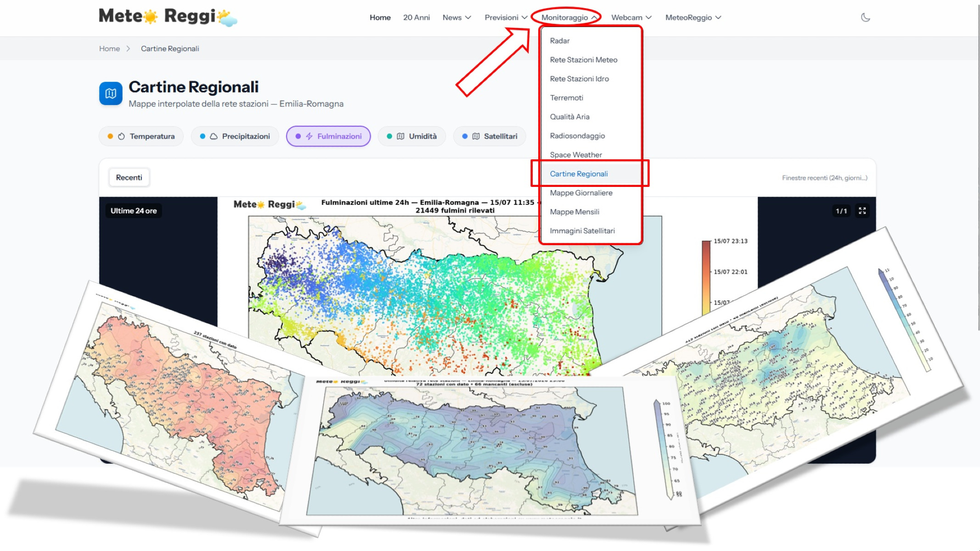This screenshot has height=551, width=980.
Task: Click the MeteoReggio logo
Action: (x=168, y=17)
